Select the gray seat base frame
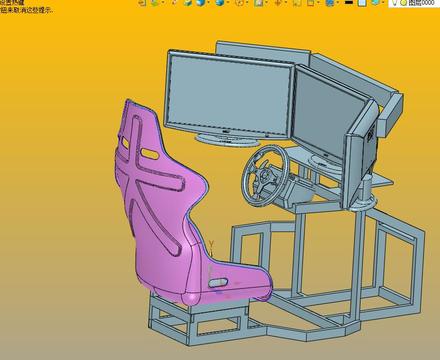Screen dimensions: 440x360 pos(199,319)
